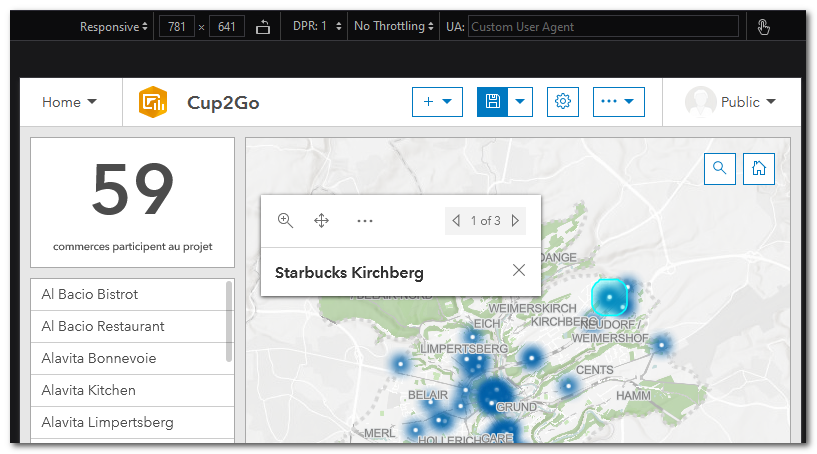The height and width of the screenshot is (454, 817).
Task: Toggle the touch simulation icon
Action: pyautogui.click(x=764, y=27)
